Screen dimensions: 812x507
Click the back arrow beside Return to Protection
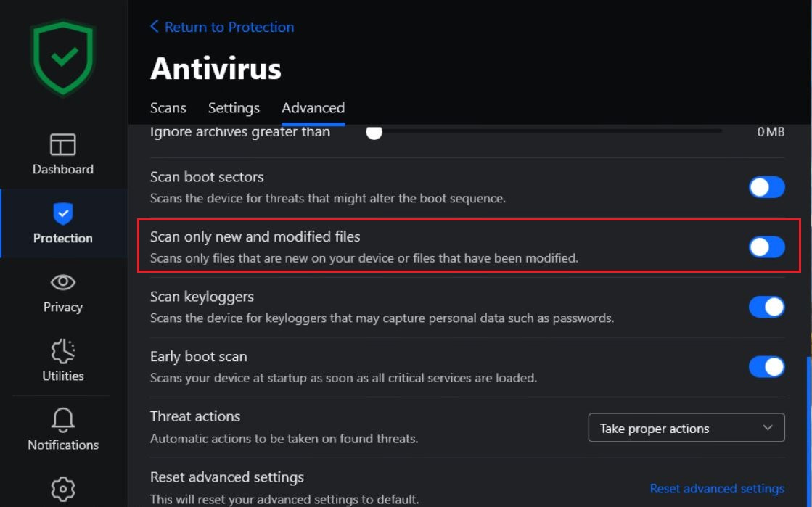point(155,26)
